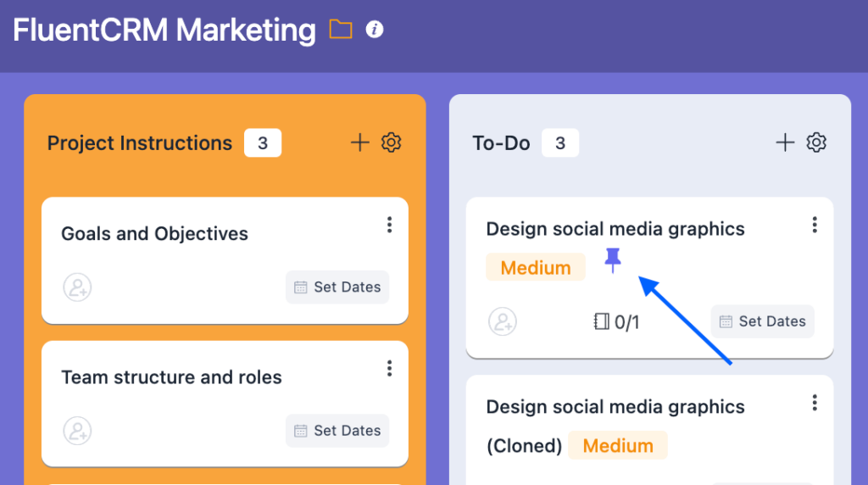Open the three-dot menu of the pinned Design social media graphics task
The height and width of the screenshot is (485, 868).
click(815, 225)
